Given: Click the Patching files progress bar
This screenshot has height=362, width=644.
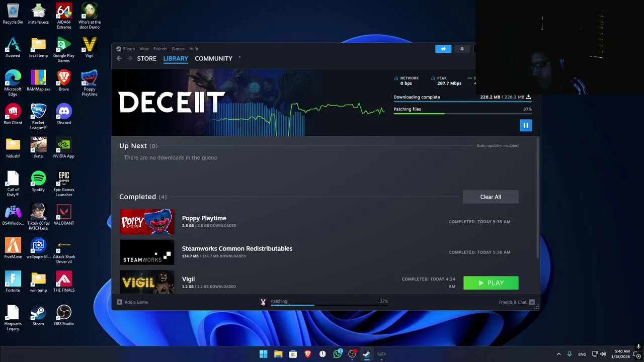Looking at the screenshot, I should (462, 114).
